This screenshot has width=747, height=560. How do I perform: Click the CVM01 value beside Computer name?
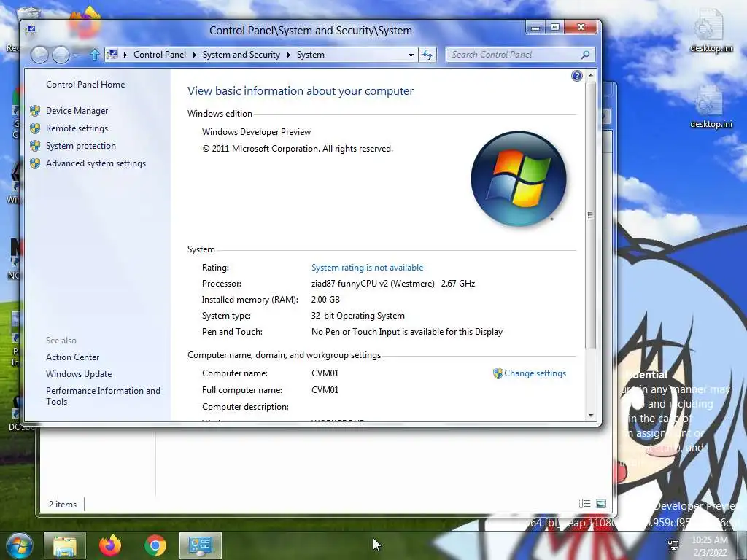pos(325,373)
